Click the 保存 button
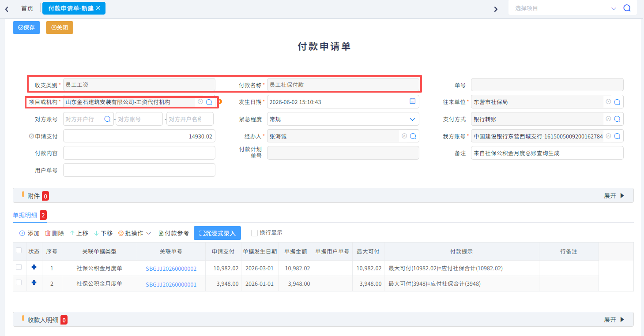Image resolution: width=644 pixels, height=336 pixels. (x=26, y=27)
